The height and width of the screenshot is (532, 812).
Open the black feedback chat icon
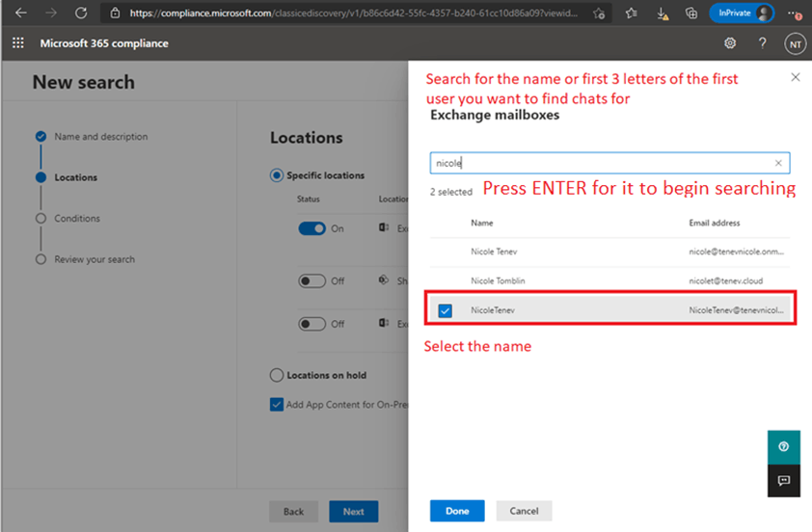click(783, 481)
